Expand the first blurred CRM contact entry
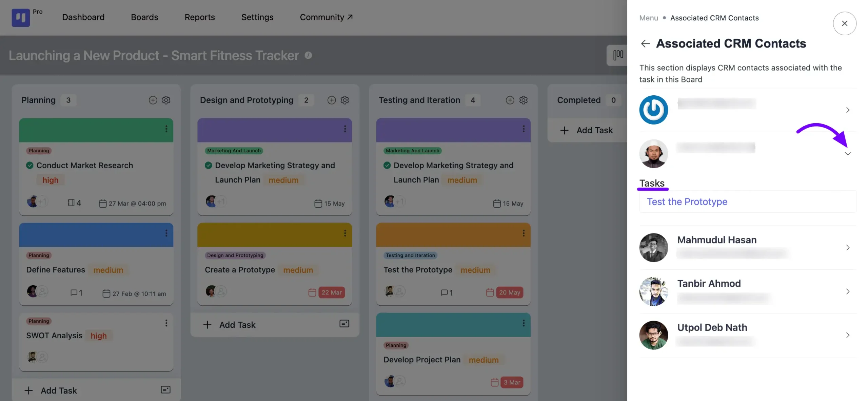The width and height of the screenshot is (868, 401). click(848, 109)
